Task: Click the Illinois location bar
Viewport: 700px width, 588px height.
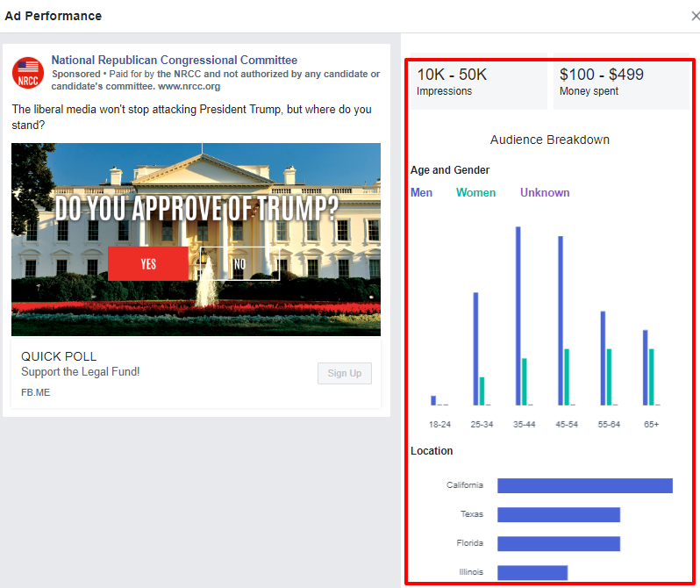Action: click(x=532, y=572)
